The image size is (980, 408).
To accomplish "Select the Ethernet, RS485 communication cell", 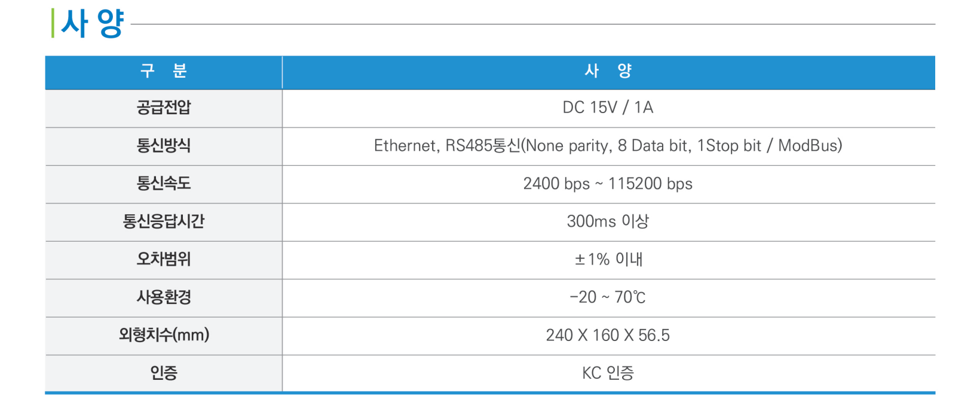I will coord(608,145).
